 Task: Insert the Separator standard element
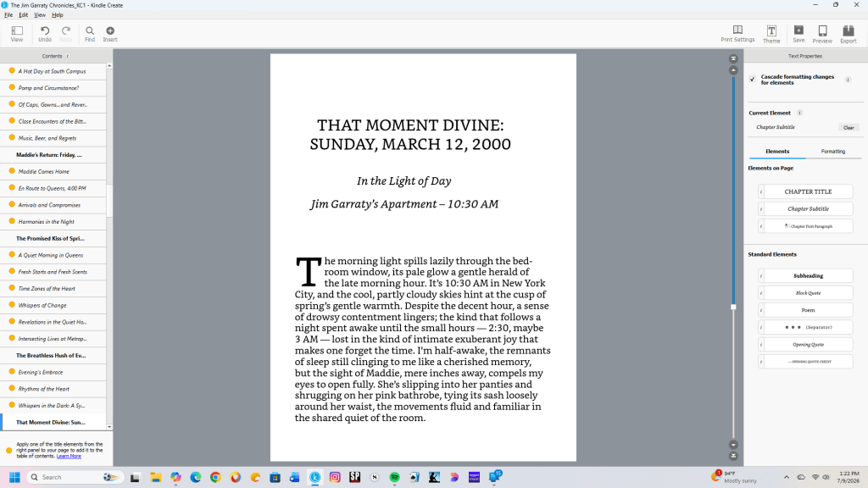pyautogui.click(x=808, y=327)
